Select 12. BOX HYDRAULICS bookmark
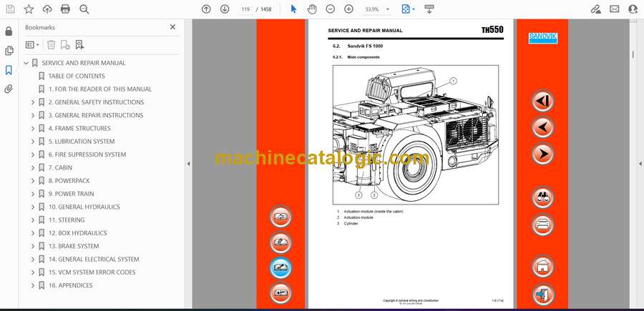Screen dimensions: 644x311 coord(77,233)
